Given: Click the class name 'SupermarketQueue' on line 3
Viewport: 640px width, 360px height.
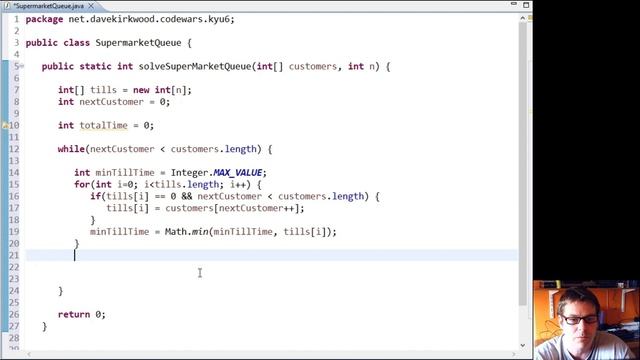Looking at the screenshot, I should pyautogui.click(x=138, y=43).
